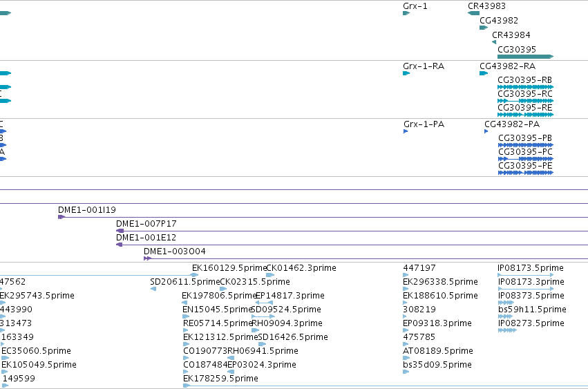Image resolution: width=588 pixels, height=389 pixels.
Task: Select the Grx-1 gene feature
Action: coord(406,13)
